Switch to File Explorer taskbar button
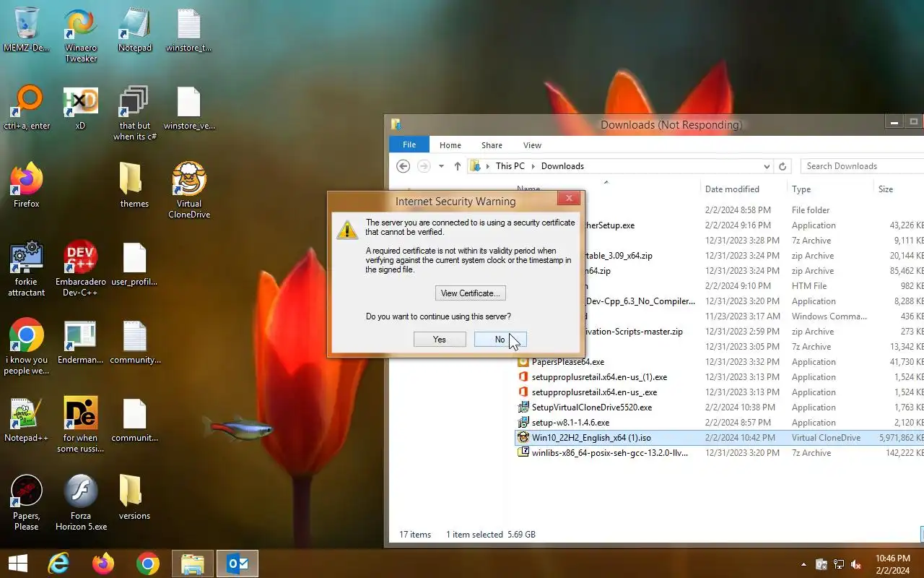This screenshot has height=578, width=924. 193,564
